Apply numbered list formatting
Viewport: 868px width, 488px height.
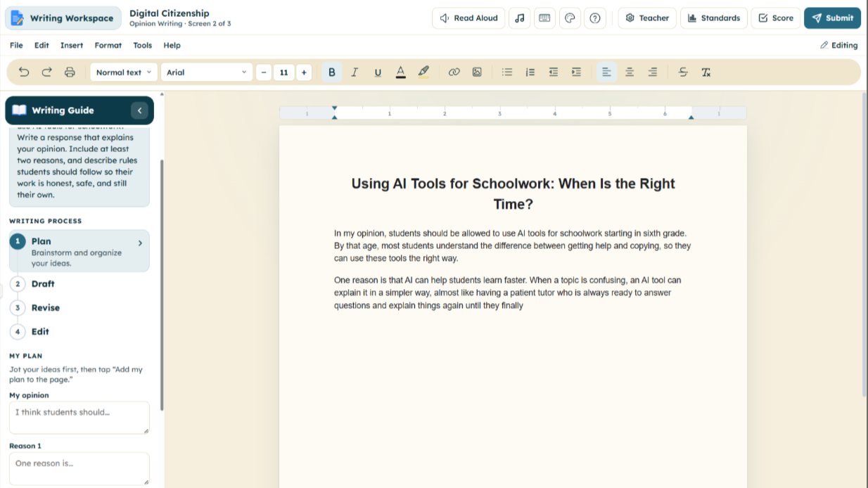[x=530, y=72]
